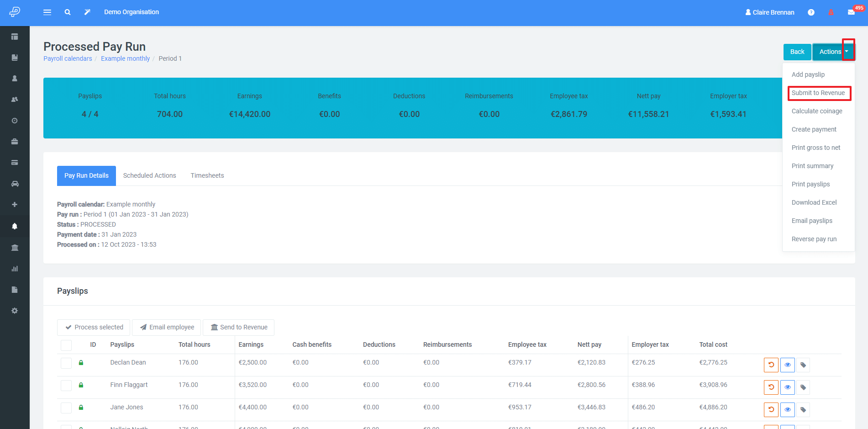868x429 pixels.
Task: Open the time clock sidebar icon
Action: pos(15,121)
